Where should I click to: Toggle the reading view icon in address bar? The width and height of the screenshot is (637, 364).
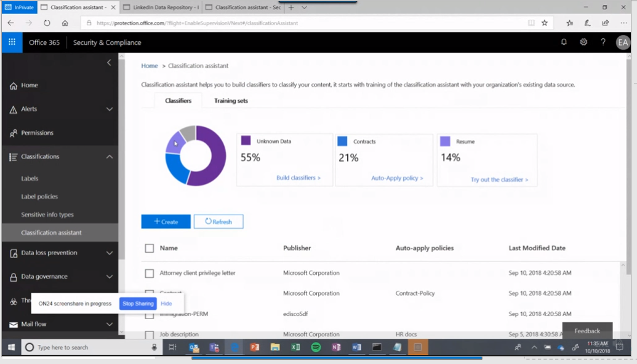coord(531,23)
